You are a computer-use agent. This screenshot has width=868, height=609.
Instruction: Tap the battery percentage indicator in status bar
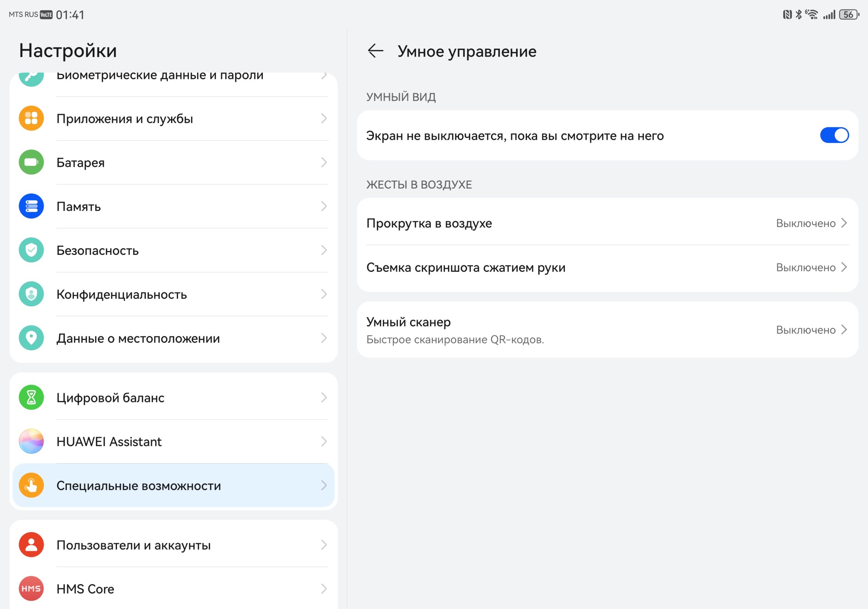coord(849,15)
